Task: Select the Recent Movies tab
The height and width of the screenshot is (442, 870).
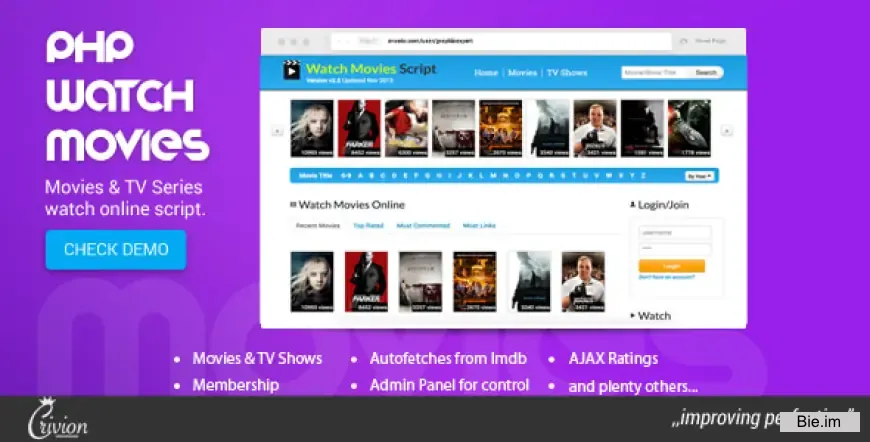Action: point(318,226)
